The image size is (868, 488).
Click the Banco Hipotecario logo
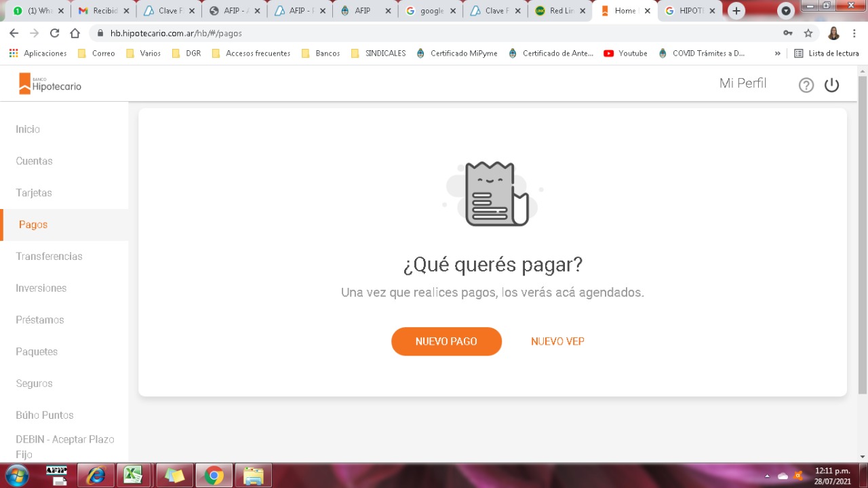click(x=50, y=83)
